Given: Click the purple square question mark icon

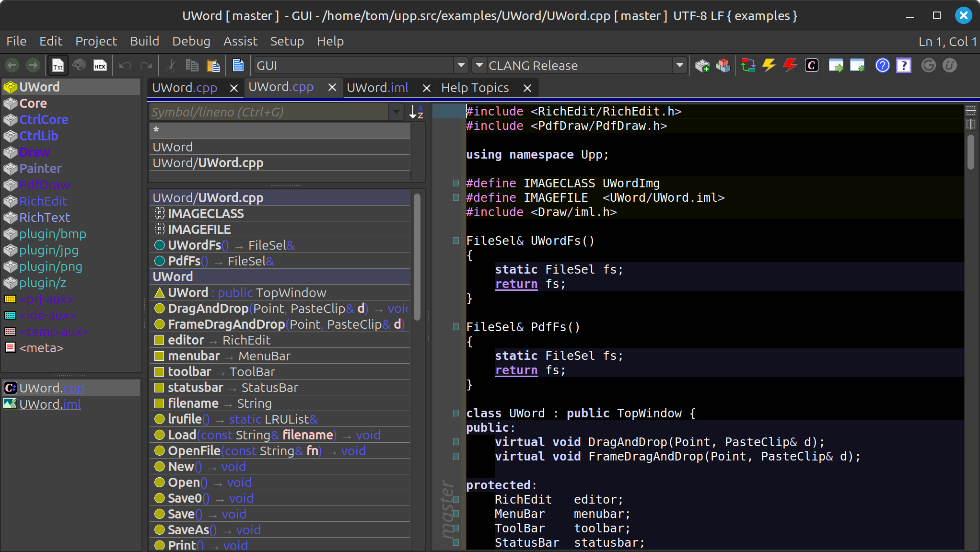Looking at the screenshot, I should click(903, 65).
